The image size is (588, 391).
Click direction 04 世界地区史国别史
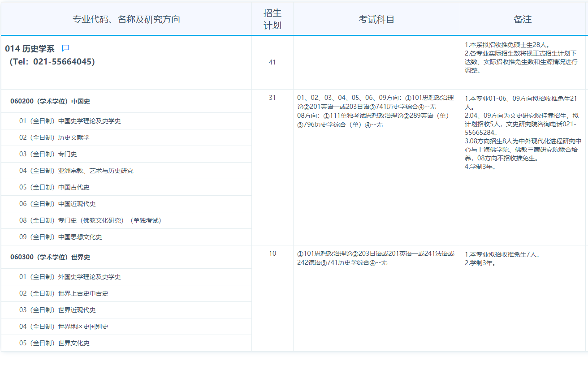(x=63, y=327)
